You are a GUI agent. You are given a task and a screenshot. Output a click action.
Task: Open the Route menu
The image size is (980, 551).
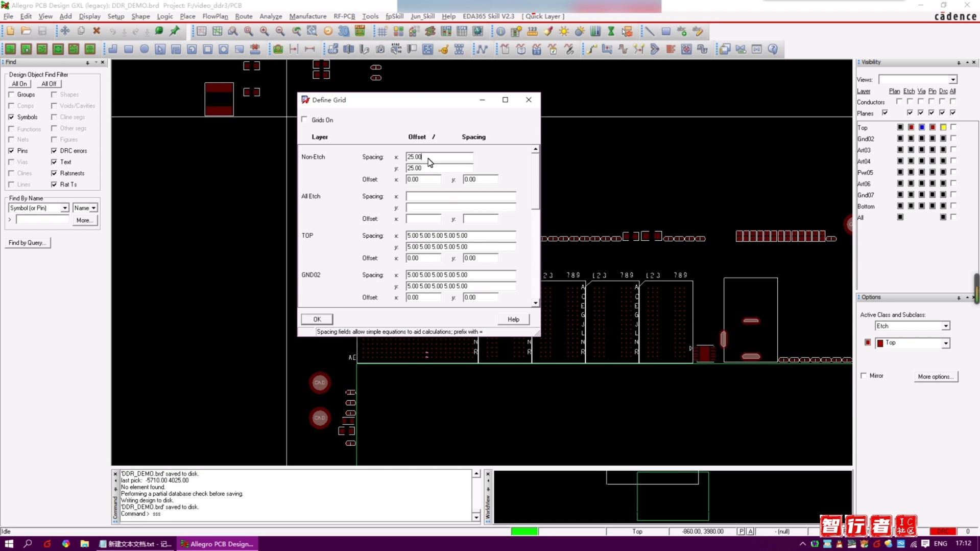pyautogui.click(x=244, y=16)
